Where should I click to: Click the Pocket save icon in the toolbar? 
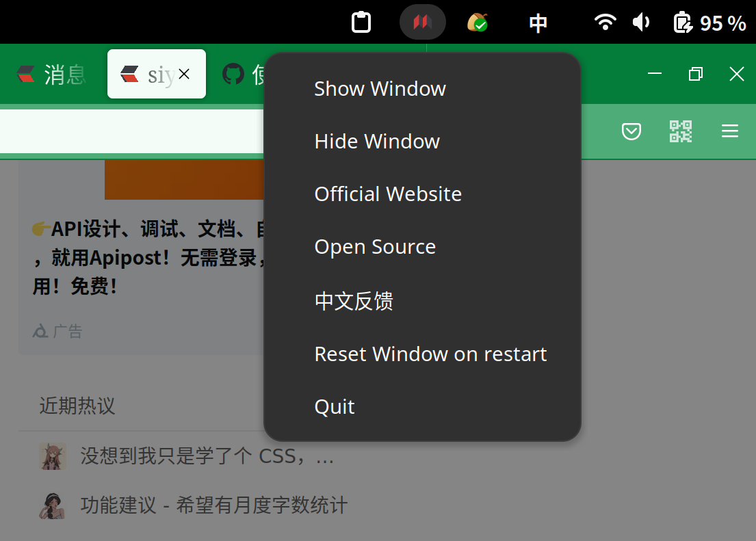[631, 131]
